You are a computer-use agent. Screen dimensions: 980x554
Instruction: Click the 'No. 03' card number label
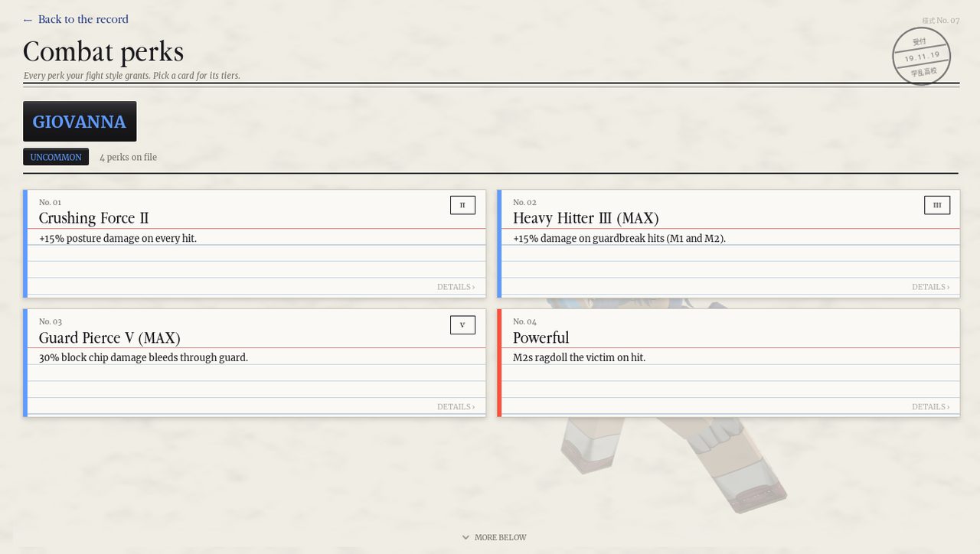coord(51,321)
